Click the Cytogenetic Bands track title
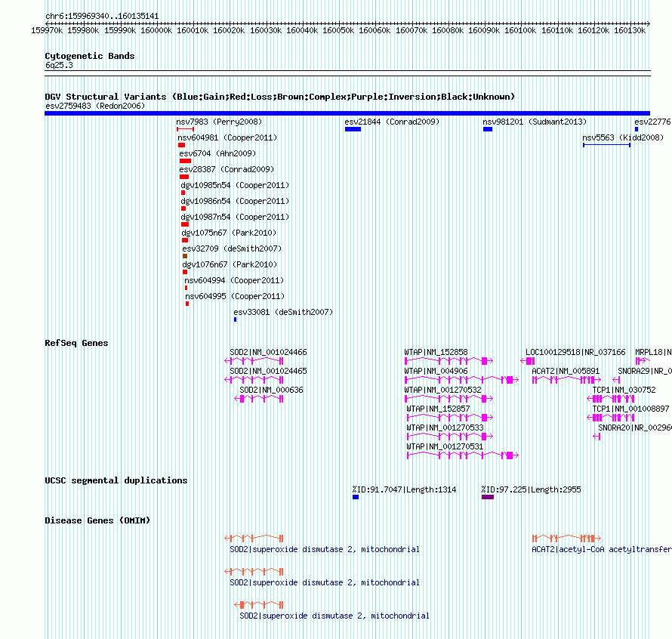 click(x=90, y=56)
